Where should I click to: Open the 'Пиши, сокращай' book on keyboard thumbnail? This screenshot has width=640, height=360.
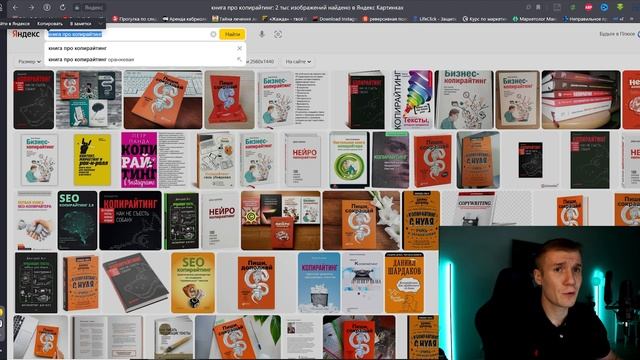click(163, 100)
